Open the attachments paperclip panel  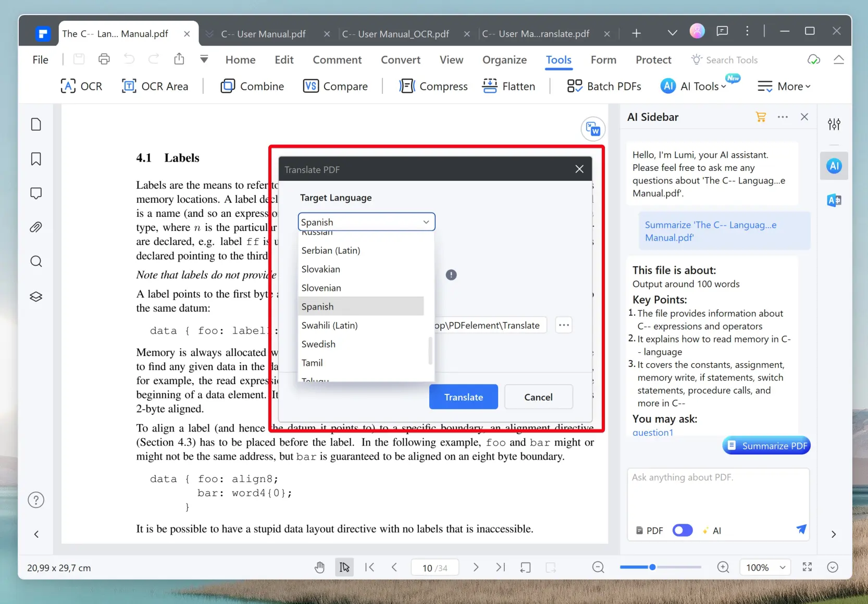[x=36, y=227]
